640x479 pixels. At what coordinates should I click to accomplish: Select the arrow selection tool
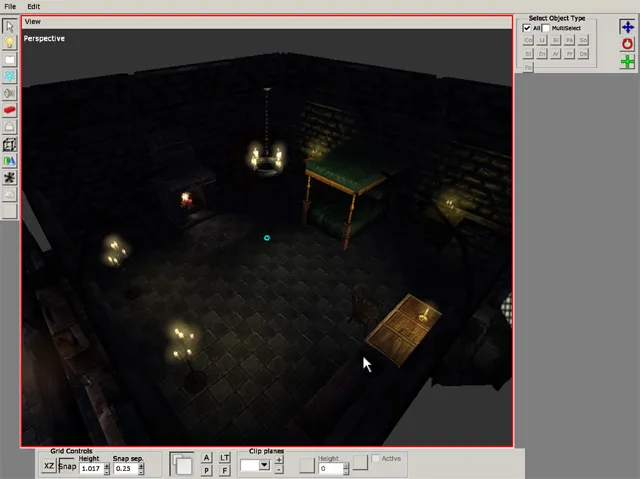click(9, 26)
